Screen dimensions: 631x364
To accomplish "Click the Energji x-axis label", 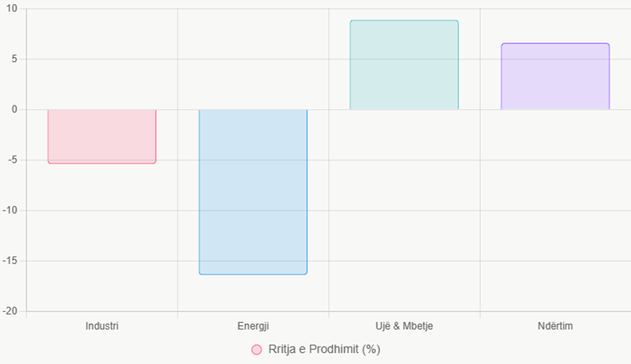I will [x=253, y=326].
